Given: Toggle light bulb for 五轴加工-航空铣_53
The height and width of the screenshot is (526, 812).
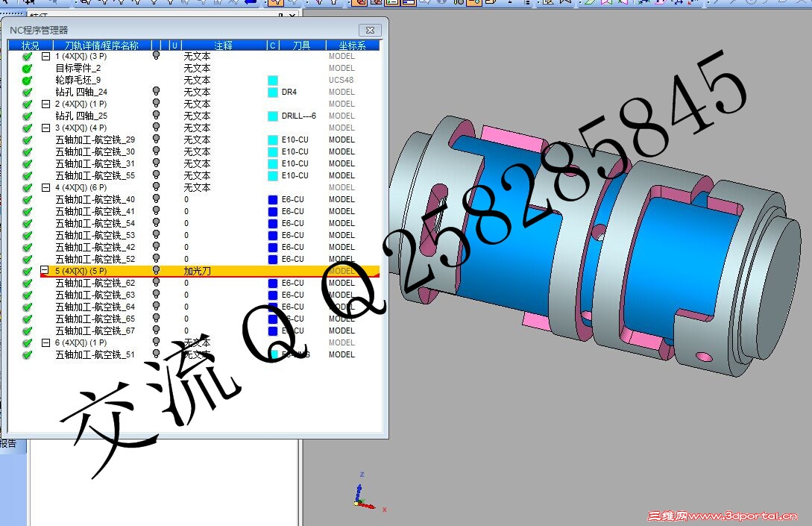Looking at the screenshot, I should pos(156,234).
